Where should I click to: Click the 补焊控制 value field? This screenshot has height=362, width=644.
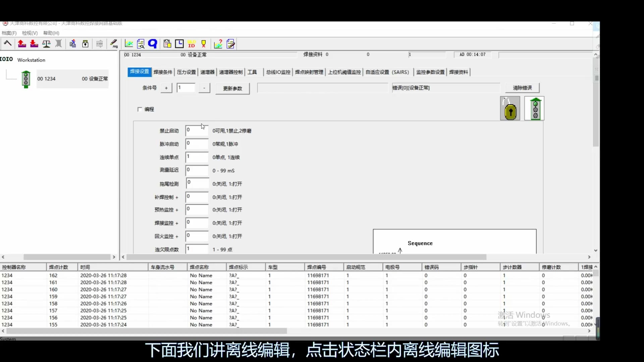pos(197,197)
